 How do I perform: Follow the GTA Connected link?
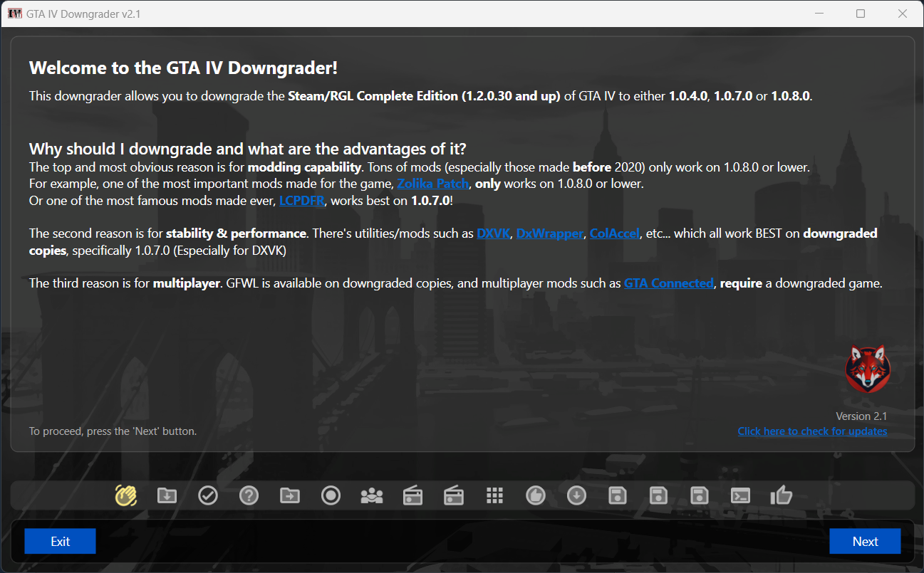tap(669, 283)
